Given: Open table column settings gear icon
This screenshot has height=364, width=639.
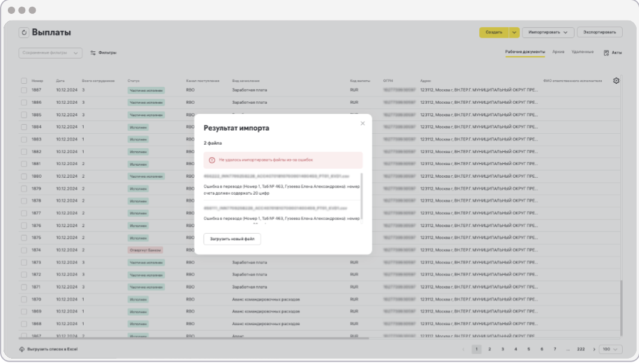Looking at the screenshot, I should coord(616,81).
